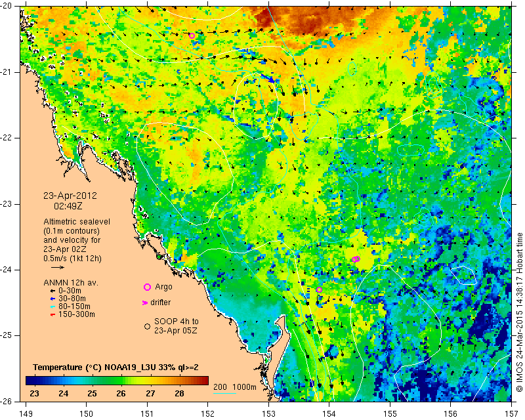Click the latitude axis label -26
The image size is (525, 420).
(7, 401)
